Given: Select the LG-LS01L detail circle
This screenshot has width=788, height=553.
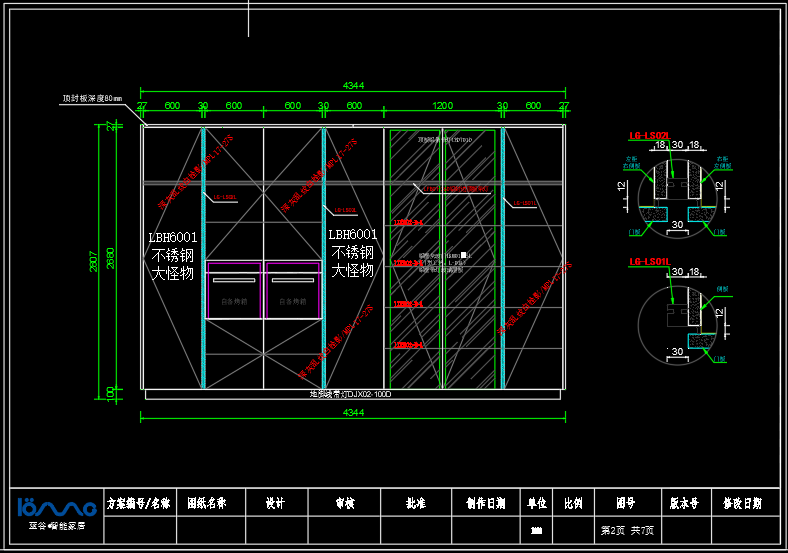Looking at the screenshot, I should 676,322.
